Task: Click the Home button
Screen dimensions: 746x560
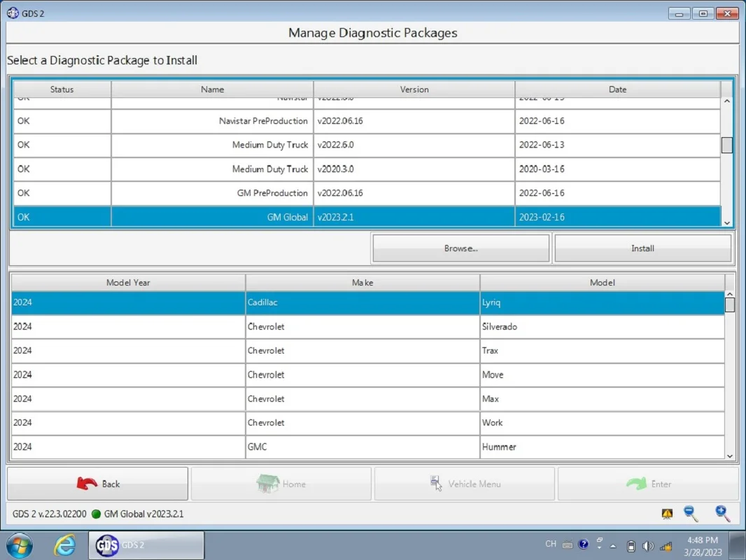Action: click(281, 484)
